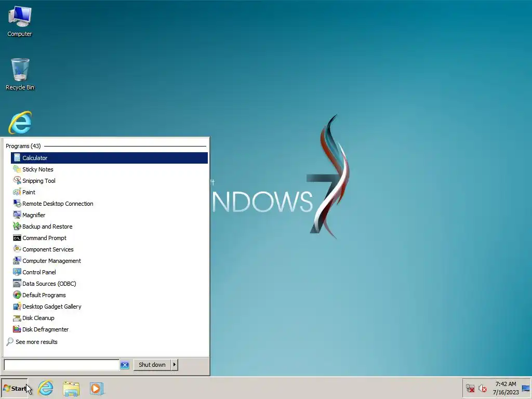Click the Calculator icon in results
This screenshot has width=532, height=399.
coord(17,158)
